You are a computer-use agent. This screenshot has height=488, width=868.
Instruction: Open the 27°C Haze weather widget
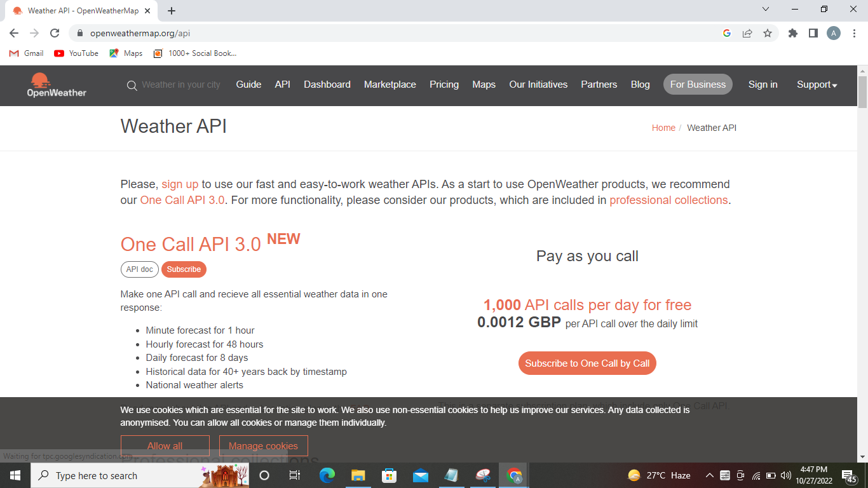coord(659,475)
